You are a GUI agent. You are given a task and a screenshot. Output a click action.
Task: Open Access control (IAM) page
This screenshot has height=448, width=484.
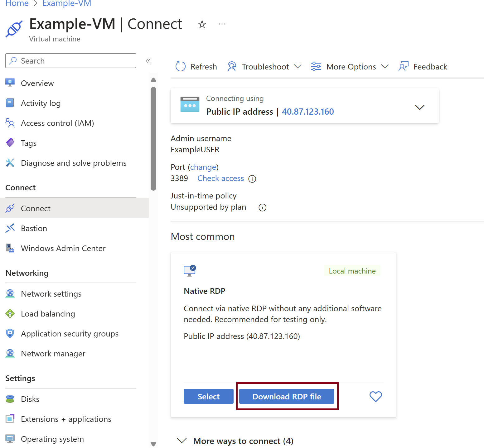pyautogui.click(x=57, y=123)
